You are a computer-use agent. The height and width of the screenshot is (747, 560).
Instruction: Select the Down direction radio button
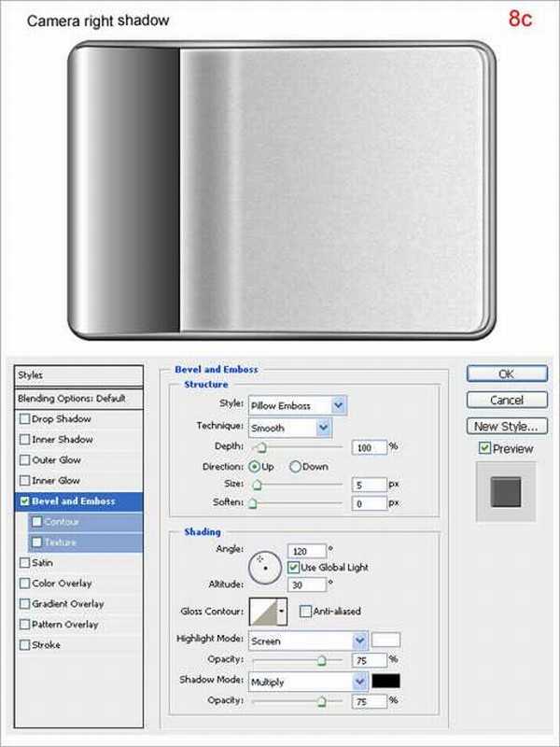tap(296, 466)
